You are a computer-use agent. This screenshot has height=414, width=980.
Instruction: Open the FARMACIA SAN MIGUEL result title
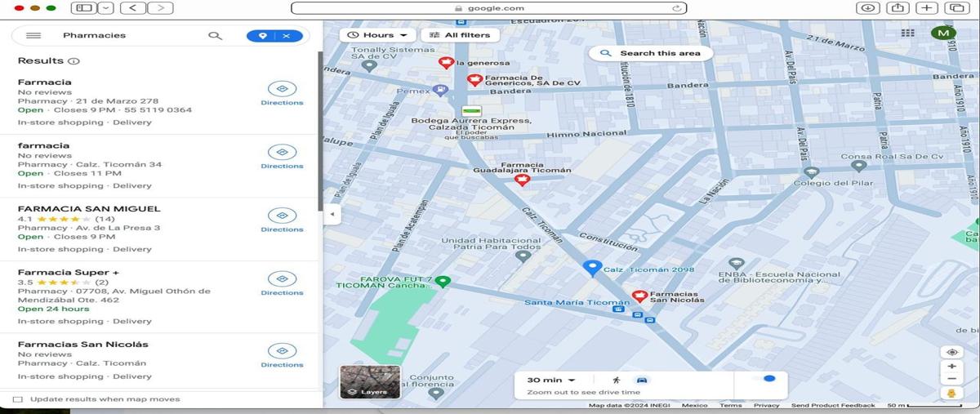click(x=89, y=209)
